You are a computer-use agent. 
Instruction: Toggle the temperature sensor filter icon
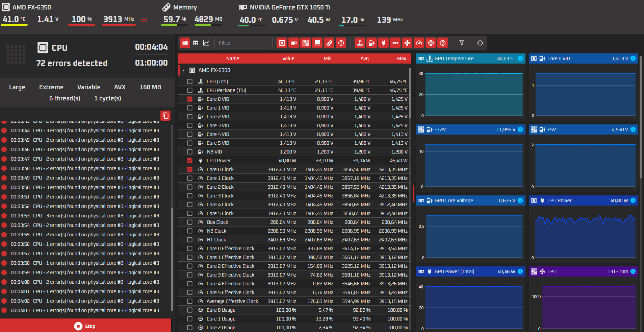[360, 43]
